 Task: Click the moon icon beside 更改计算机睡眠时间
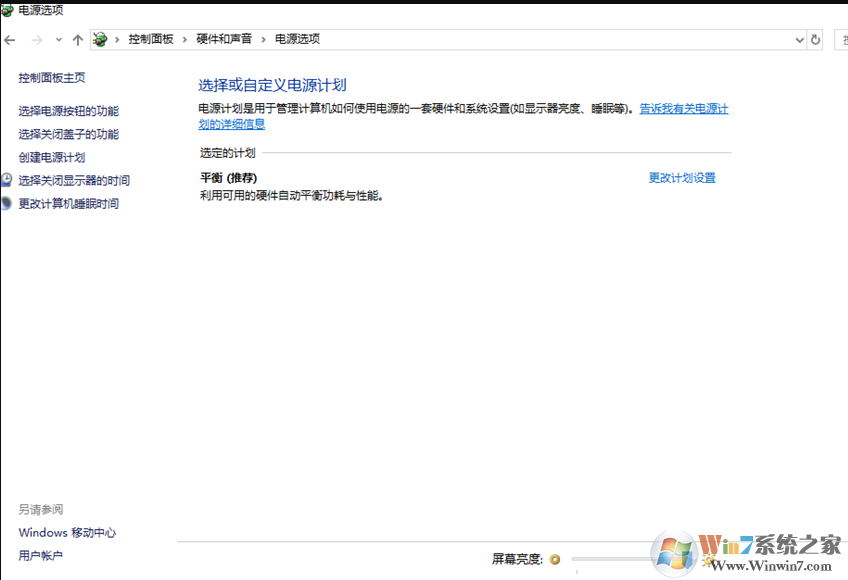tap(7, 204)
